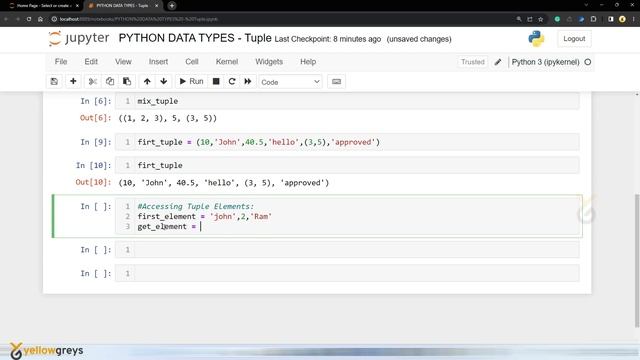Image resolution: width=640 pixels, height=360 pixels.
Task: Open the File menu
Action: click(61, 62)
